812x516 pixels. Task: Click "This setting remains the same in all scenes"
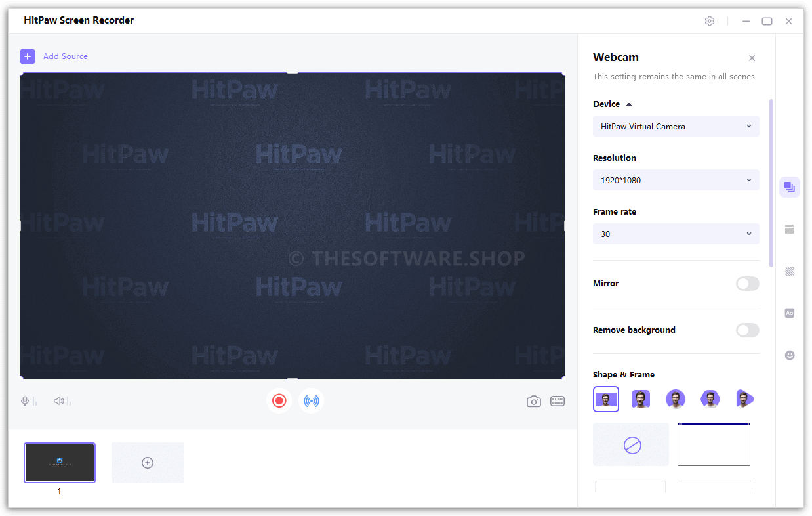[674, 77]
